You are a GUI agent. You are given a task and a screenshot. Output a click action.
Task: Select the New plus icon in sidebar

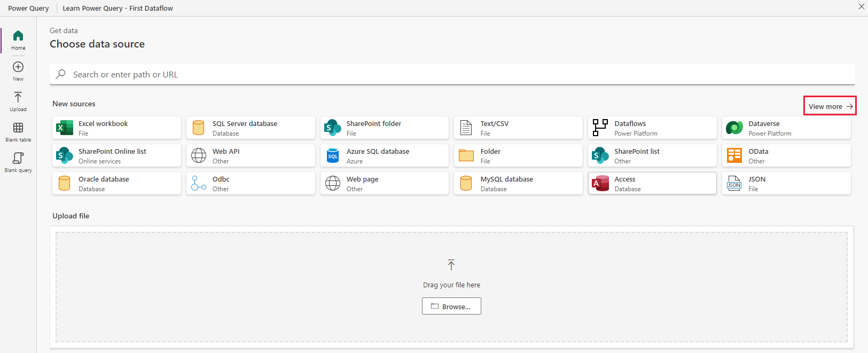[18, 67]
